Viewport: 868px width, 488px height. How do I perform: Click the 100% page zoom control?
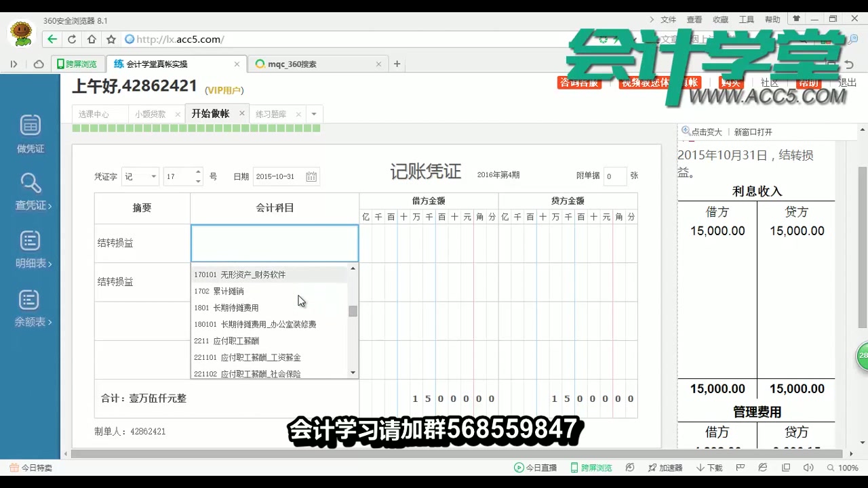842,468
